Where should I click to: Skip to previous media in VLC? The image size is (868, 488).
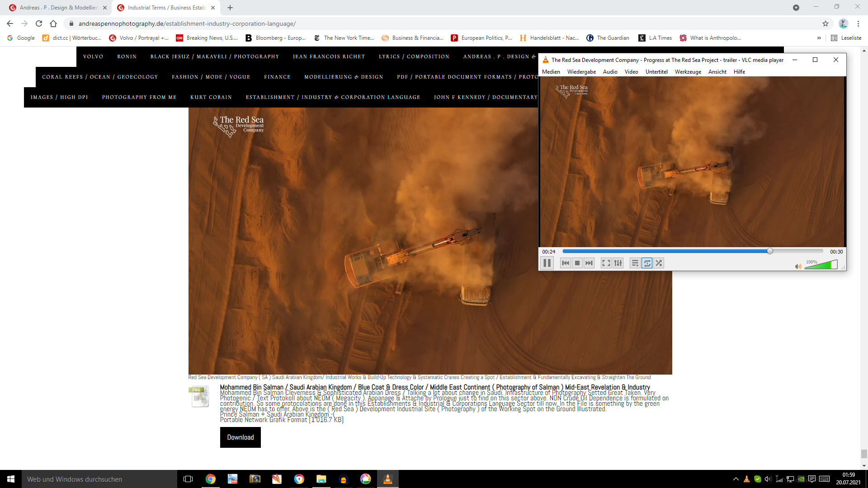coord(566,263)
